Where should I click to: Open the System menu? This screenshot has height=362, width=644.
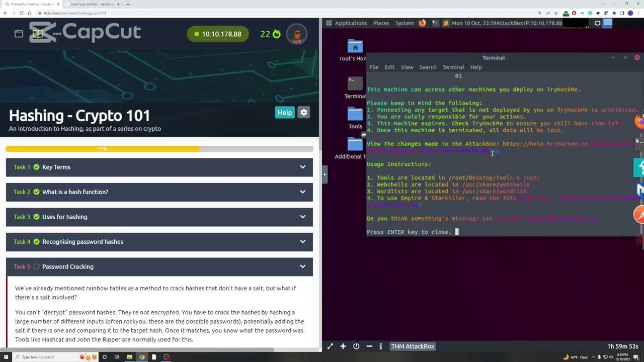pyautogui.click(x=405, y=23)
